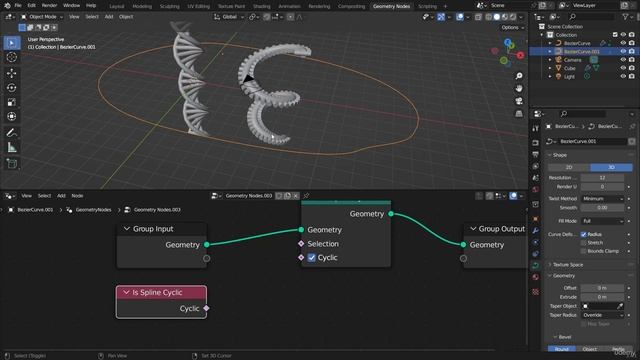Activate the 3D Cursor tool
The height and width of the screenshot is (360, 640).
(12, 57)
